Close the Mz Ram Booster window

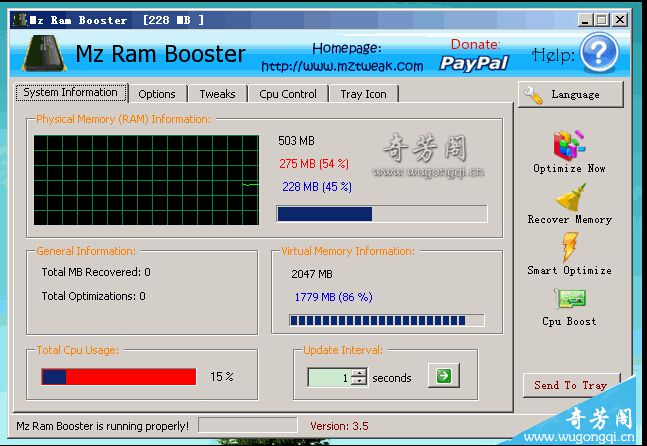(620, 20)
